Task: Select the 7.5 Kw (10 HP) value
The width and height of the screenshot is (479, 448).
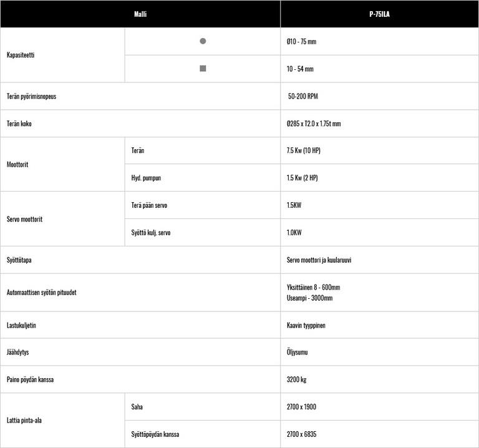Action: tap(304, 151)
